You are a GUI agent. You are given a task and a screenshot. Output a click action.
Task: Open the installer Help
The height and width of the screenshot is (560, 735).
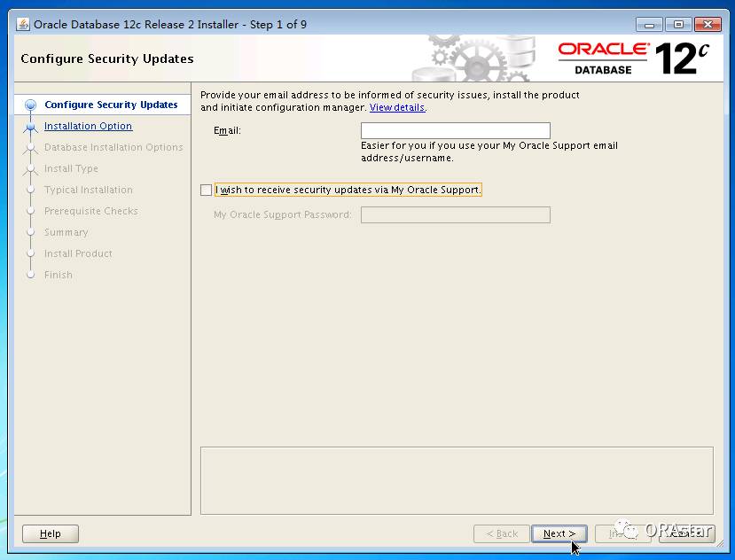point(51,533)
